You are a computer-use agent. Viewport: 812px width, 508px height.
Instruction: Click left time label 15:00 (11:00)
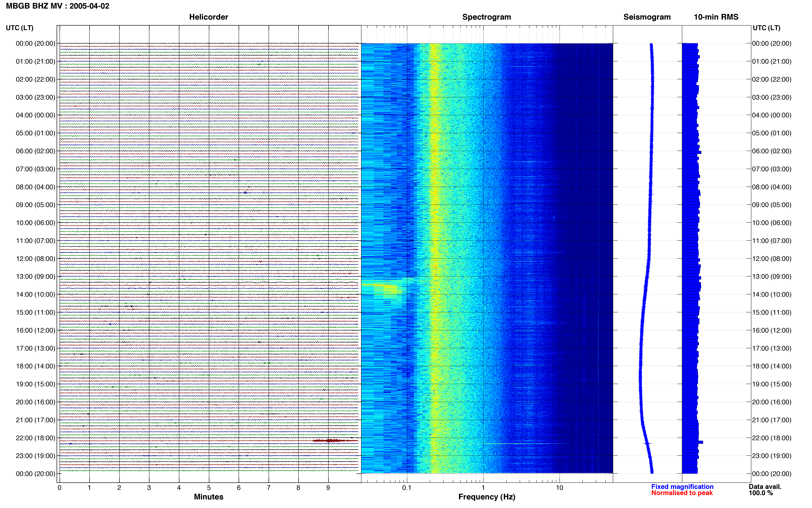[x=36, y=312]
